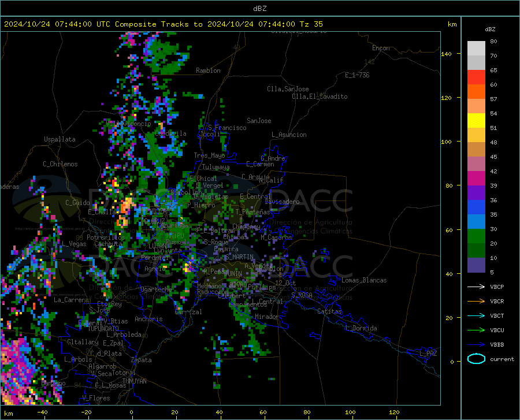Screen dimensions: 520x420
Task: Click the C_Guido map label
Action: pyautogui.click(x=77, y=203)
